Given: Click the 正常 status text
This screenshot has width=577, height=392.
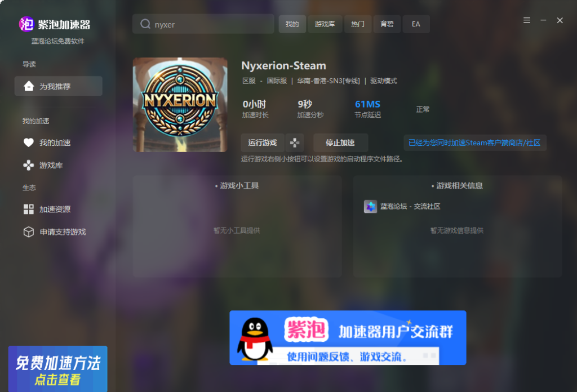Looking at the screenshot, I should click(x=423, y=109).
